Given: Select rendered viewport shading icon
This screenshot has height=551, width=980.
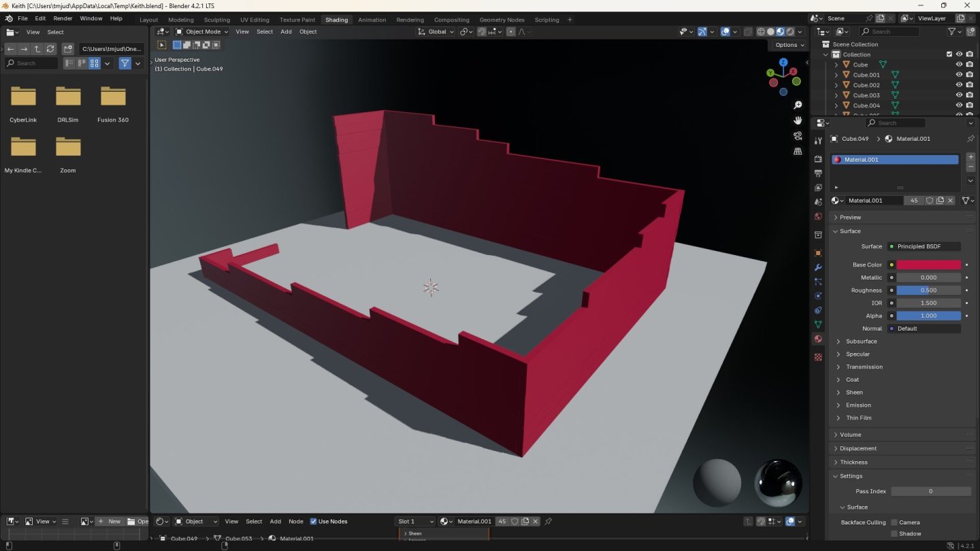Looking at the screenshot, I should [790, 31].
